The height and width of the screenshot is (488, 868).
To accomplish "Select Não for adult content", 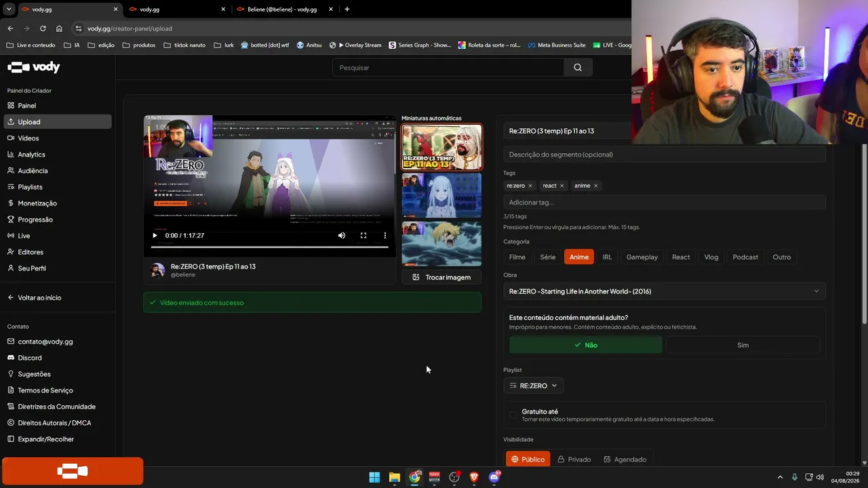I will pos(586,345).
